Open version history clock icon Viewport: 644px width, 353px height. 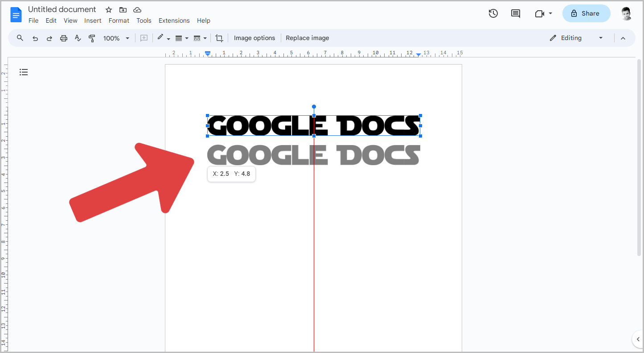(x=493, y=13)
